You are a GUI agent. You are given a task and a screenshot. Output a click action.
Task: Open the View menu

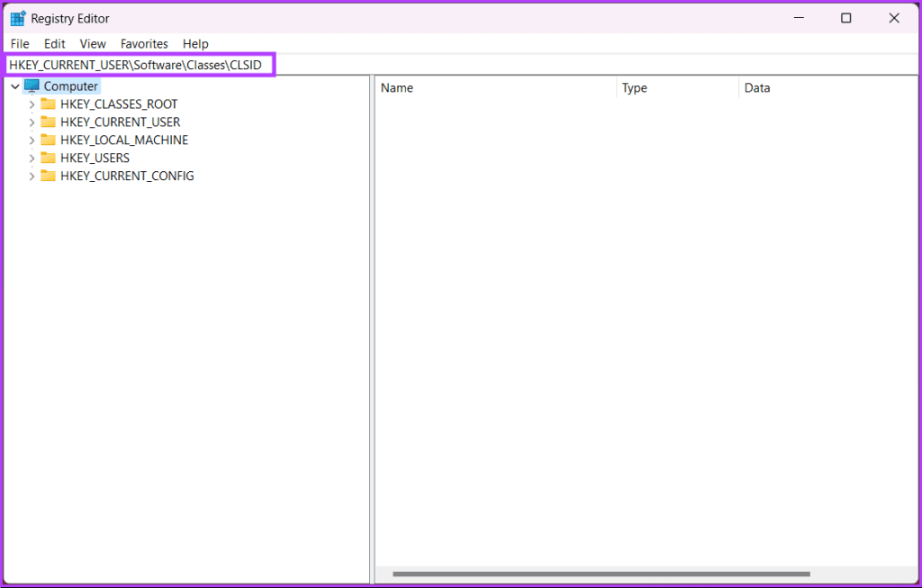click(92, 43)
